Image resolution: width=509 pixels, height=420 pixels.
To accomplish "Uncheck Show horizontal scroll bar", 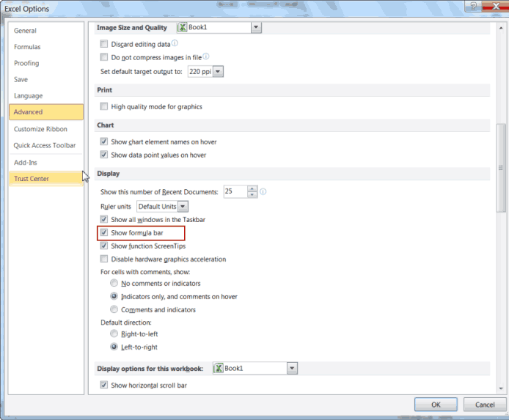I will click(x=104, y=385).
